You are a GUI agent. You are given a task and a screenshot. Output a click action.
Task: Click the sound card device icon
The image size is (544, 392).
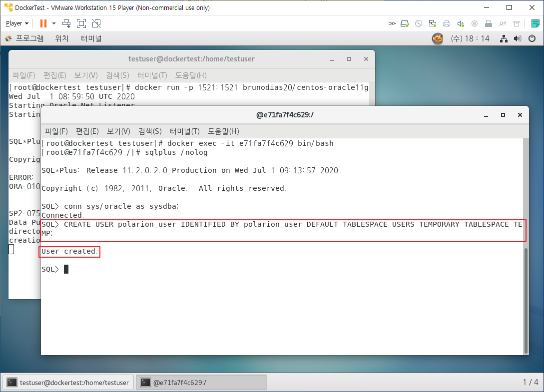(461, 23)
